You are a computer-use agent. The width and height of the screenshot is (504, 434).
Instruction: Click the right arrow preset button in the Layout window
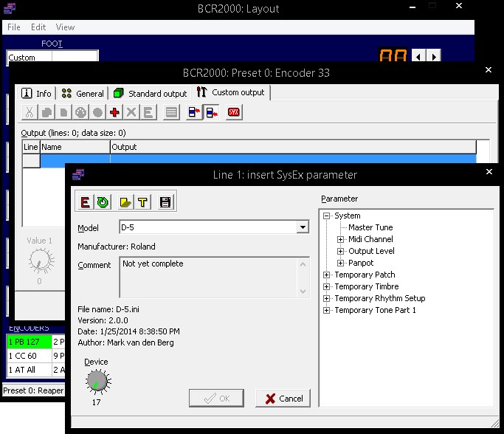click(x=434, y=56)
